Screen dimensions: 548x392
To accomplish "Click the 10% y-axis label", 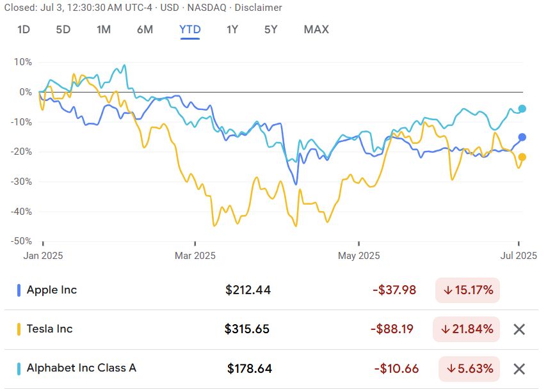I will 22,62.
